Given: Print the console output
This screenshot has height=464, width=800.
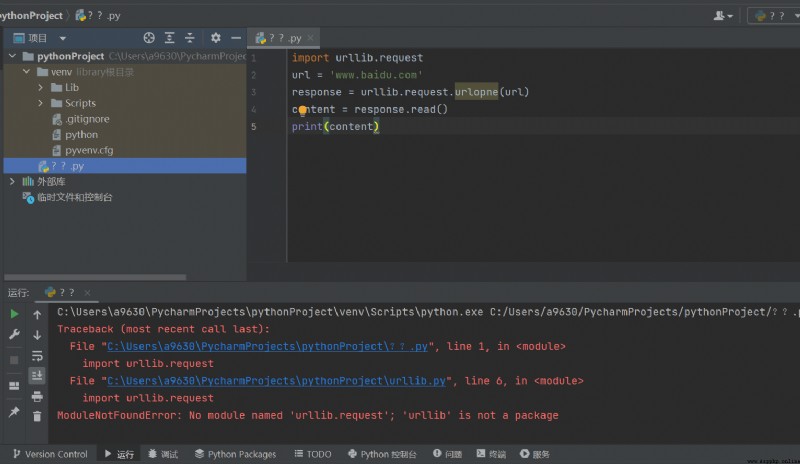Looking at the screenshot, I should click(37, 396).
